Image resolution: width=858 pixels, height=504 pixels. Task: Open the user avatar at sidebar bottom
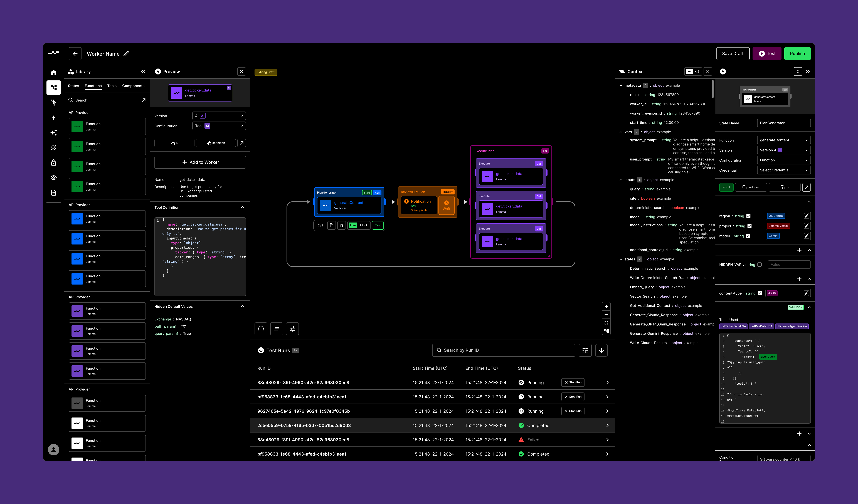(x=53, y=449)
